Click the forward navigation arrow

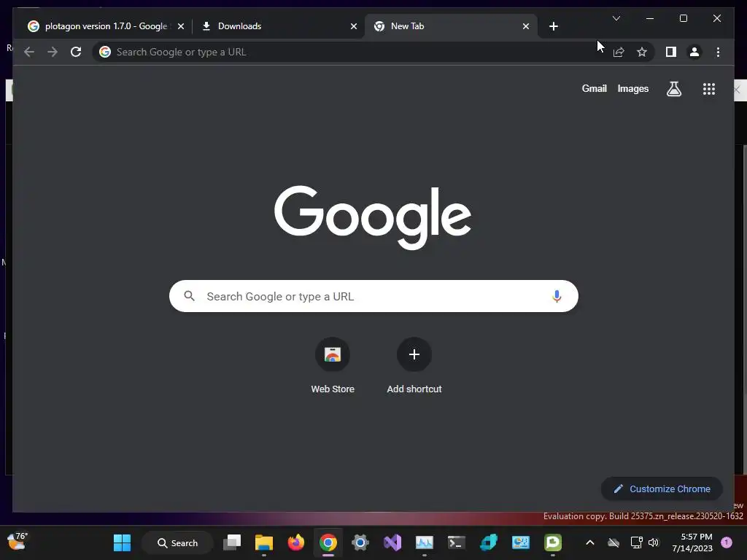[x=53, y=52]
